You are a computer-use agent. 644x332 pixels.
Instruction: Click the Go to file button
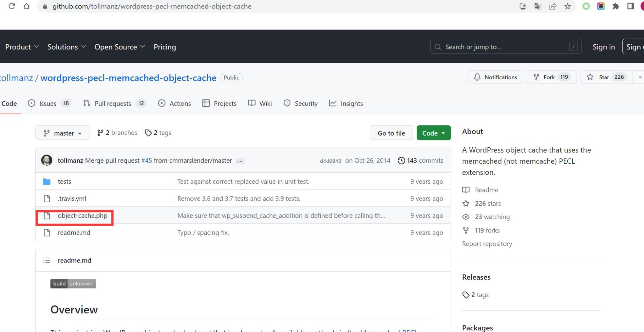tap(391, 133)
